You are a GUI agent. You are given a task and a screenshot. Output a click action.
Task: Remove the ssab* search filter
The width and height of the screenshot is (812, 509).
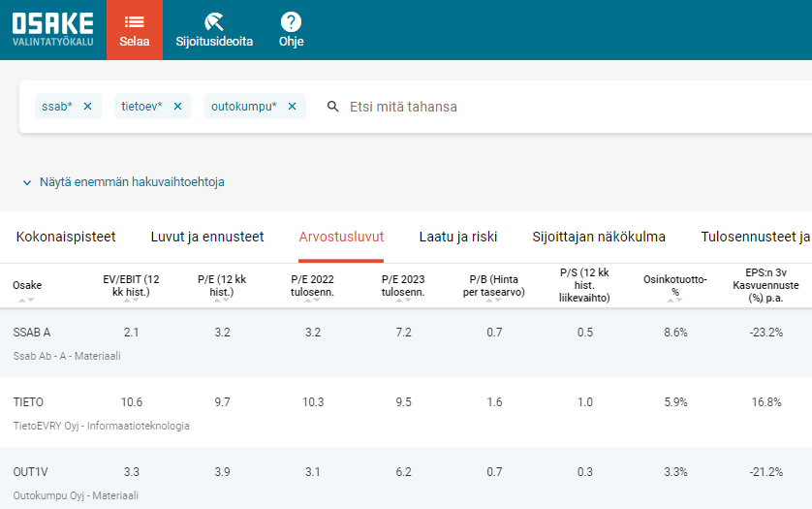click(87, 107)
